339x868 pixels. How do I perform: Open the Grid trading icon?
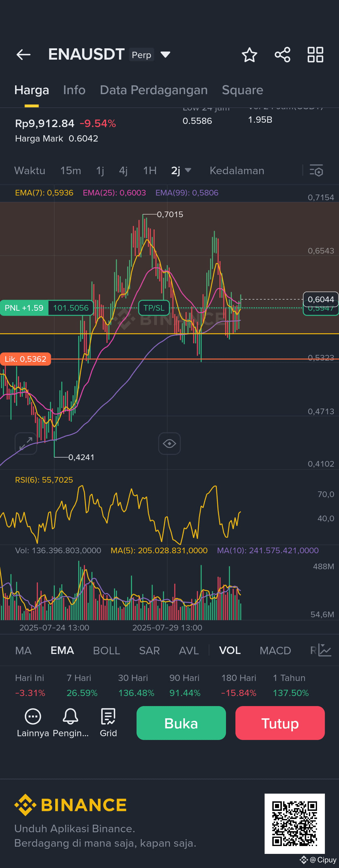(108, 723)
